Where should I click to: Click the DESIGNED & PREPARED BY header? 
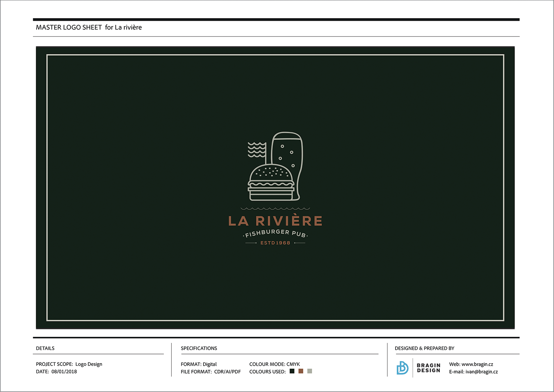(x=424, y=348)
